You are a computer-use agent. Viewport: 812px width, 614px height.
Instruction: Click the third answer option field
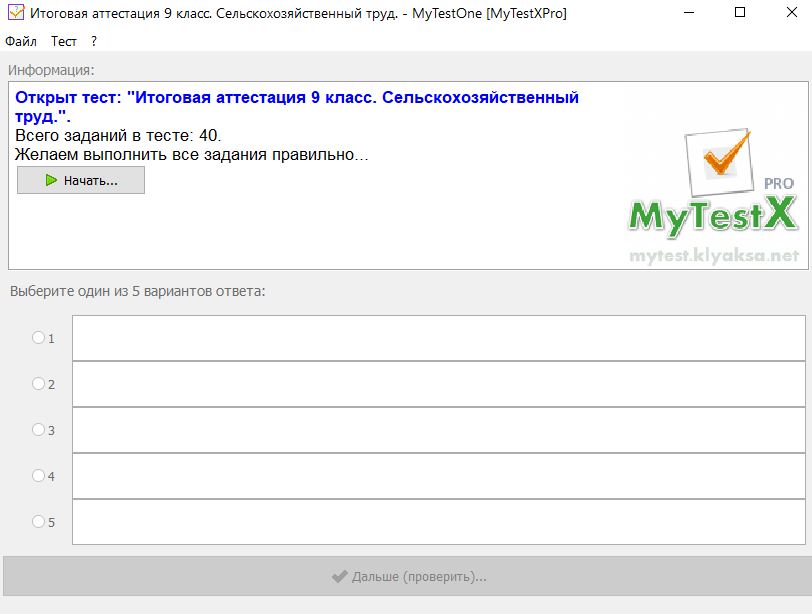click(439, 430)
